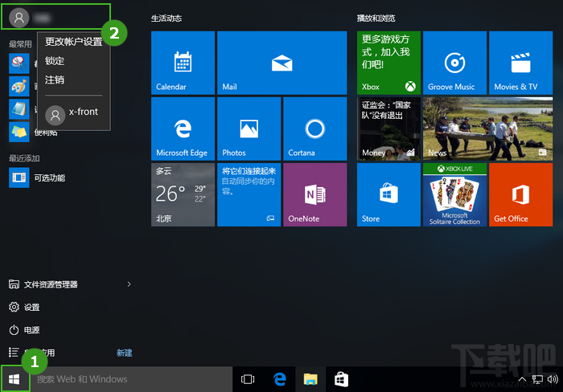Expand the 文件资源管理器 jump list arrow

(x=129, y=284)
